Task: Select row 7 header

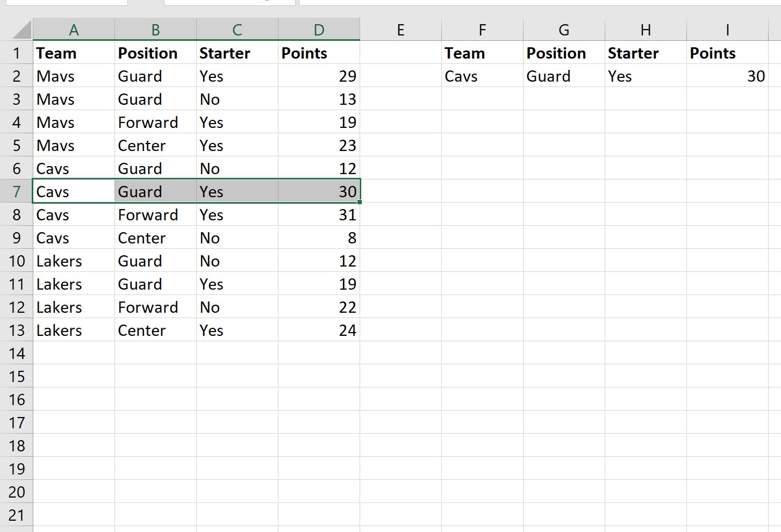Action: click(x=17, y=191)
